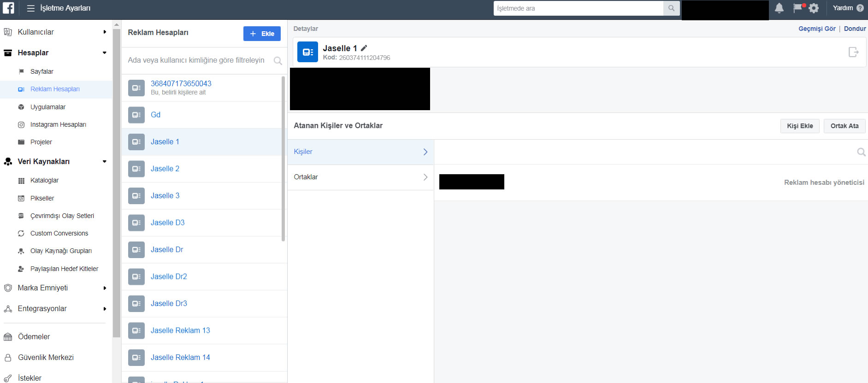
Task: Click the Facebook logo icon
Action: coord(8,8)
